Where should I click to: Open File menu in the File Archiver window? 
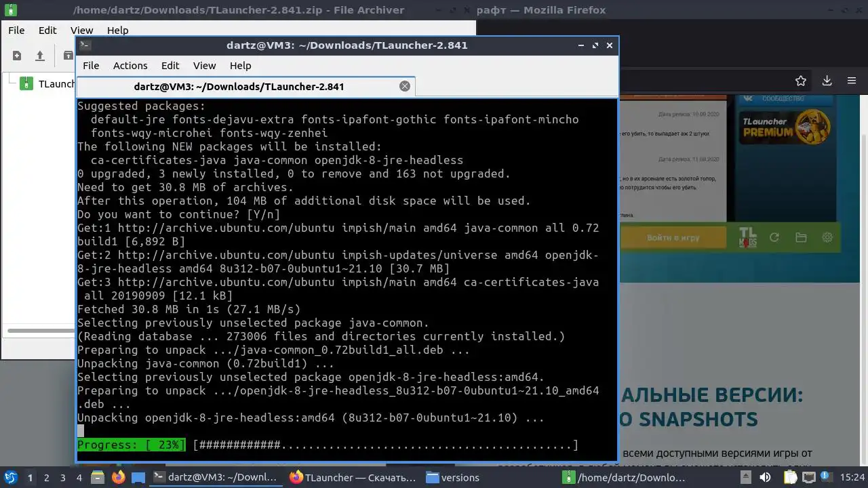coord(16,30)
